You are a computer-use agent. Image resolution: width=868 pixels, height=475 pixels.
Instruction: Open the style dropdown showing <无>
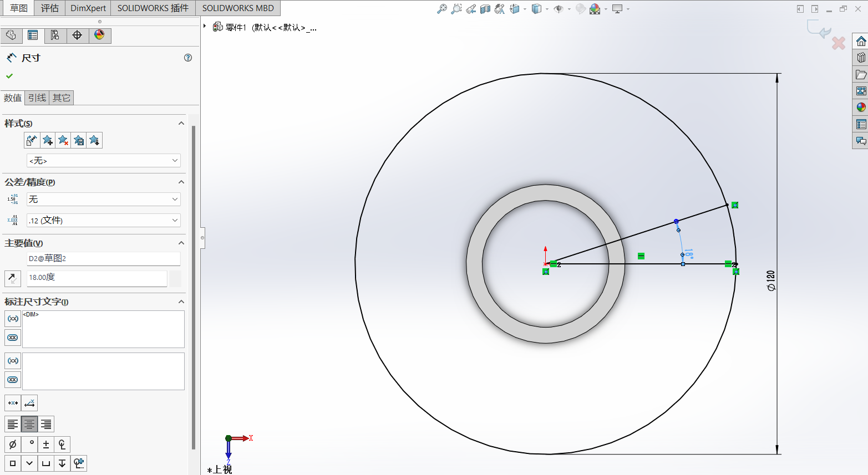click(x=104, y=161)
